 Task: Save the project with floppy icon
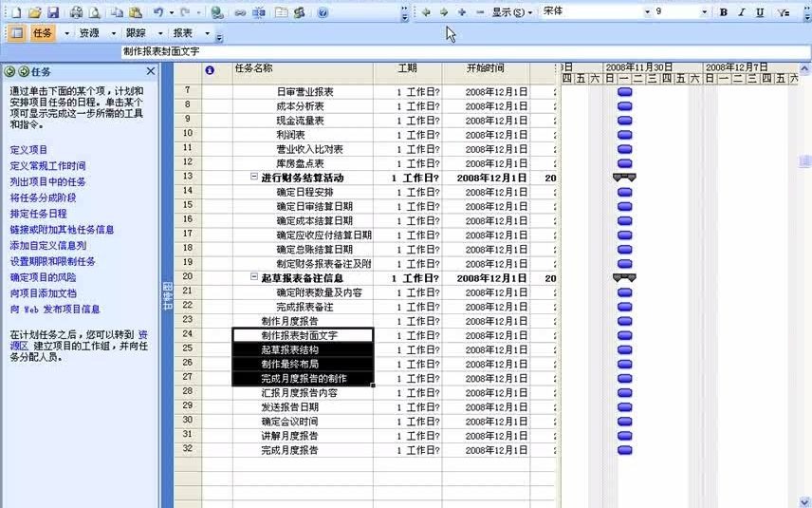(x=53, y=12)
